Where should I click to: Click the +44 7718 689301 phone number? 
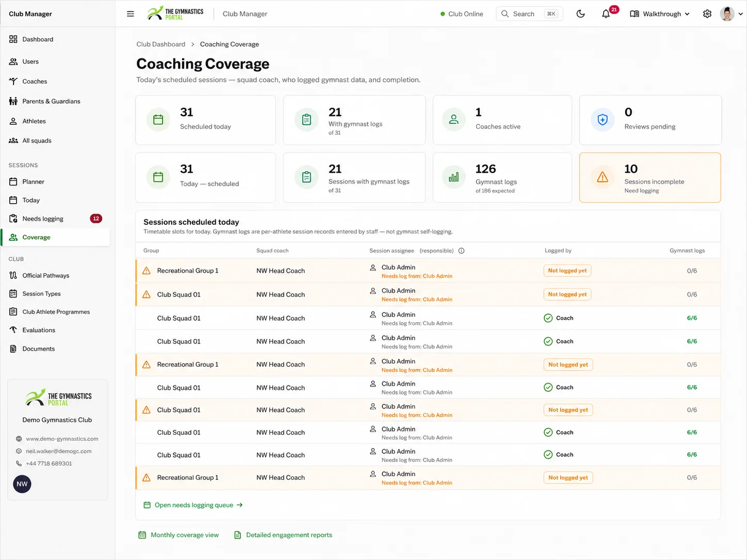(x=49, y=464)
